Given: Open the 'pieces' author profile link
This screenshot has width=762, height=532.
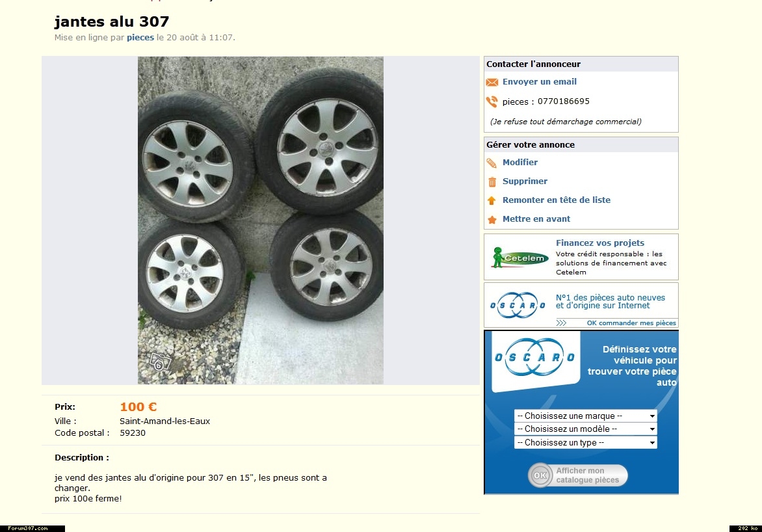Looking at the screenshot, I should tap(140, 38).
